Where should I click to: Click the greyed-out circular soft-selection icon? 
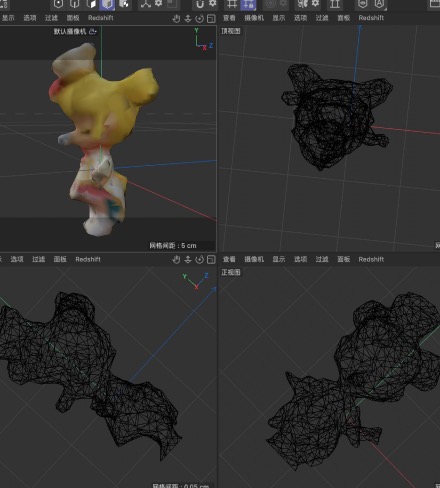tap(271, 4)
